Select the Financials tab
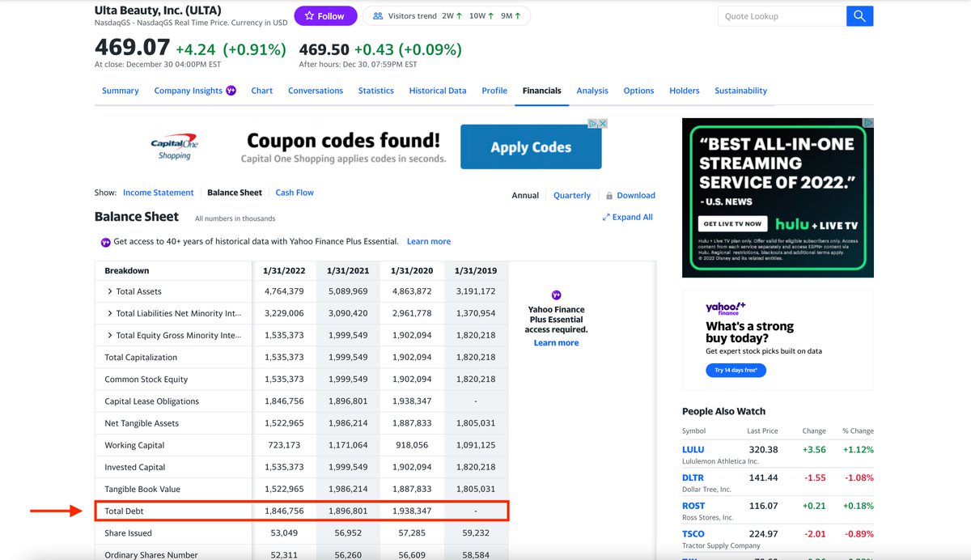The width and height of the screenshot is (971, 560). tap(542, 91)
